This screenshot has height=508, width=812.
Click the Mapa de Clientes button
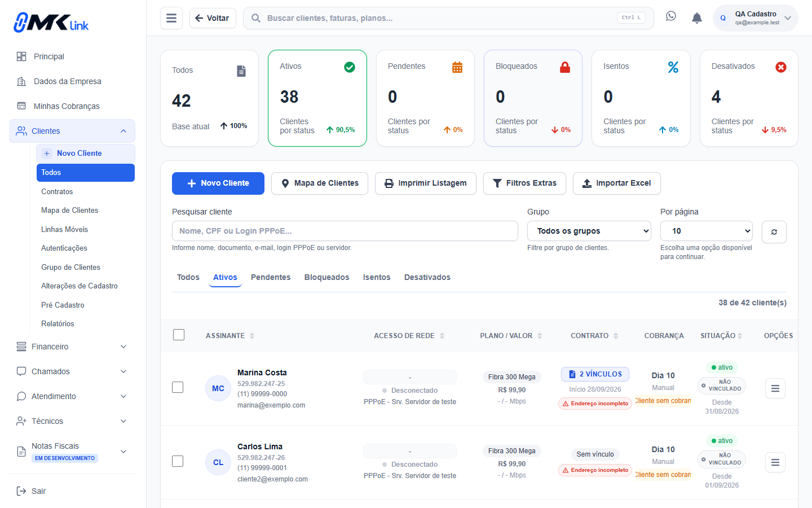[x=320, y=183]
